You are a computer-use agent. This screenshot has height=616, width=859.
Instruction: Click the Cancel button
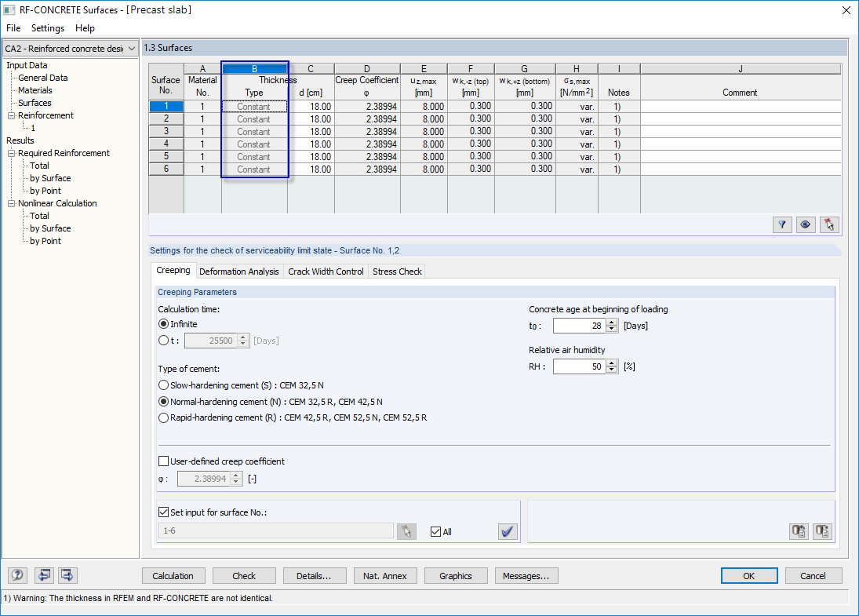(813, 576)
